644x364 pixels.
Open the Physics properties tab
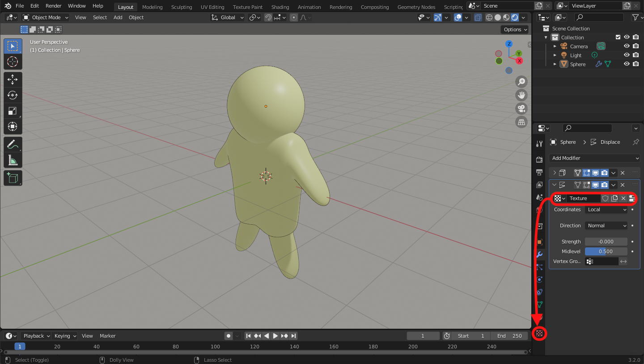(540, 280)
